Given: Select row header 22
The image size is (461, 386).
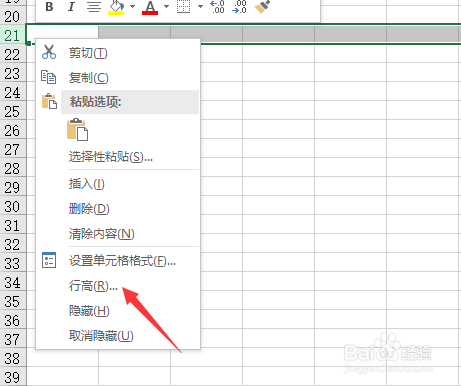Looking at the screenshot, I should tap(13, 54).
